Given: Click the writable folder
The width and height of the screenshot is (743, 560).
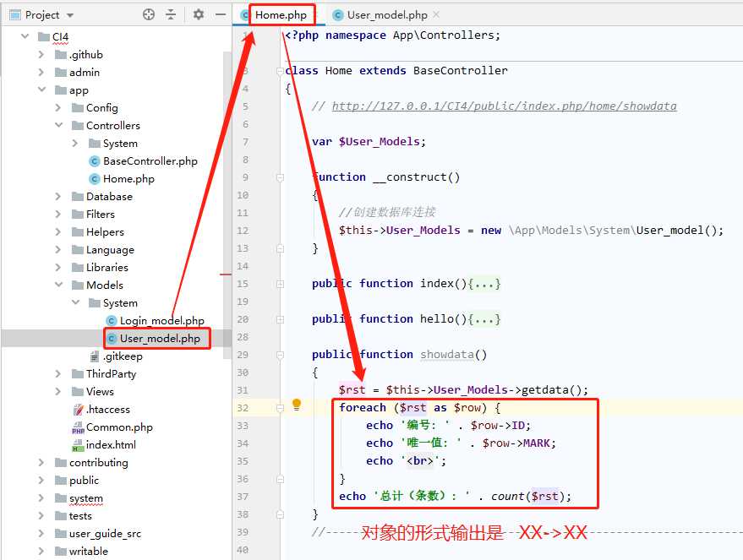Looking at the screenshot, I should 89,551.
